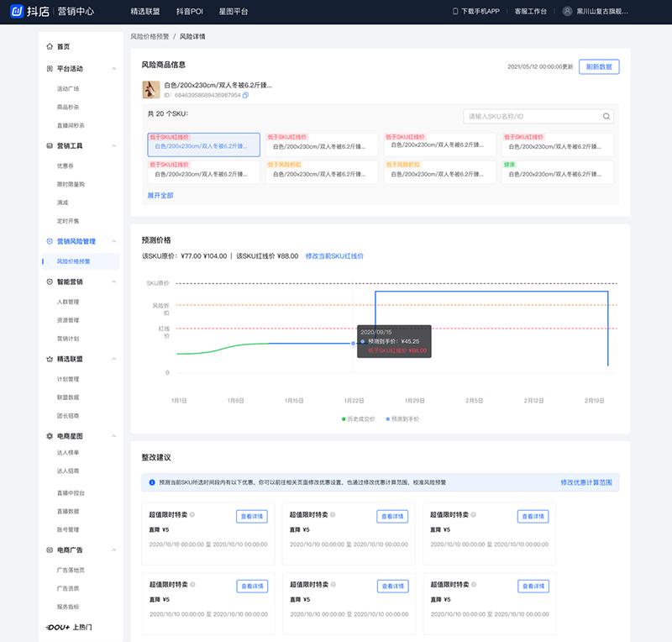This screenshot has height=642, width=672.
Task: Collapse the 平台活动 sidebar section
Action: (x=114, y=69)
